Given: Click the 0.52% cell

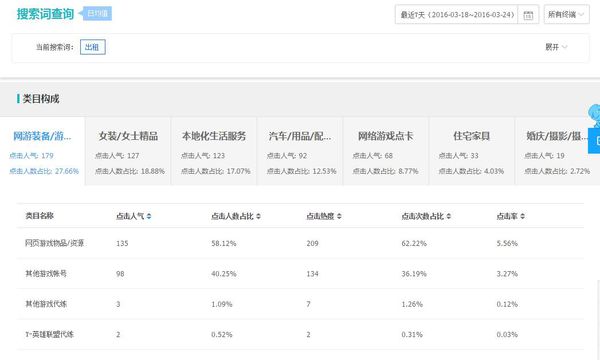Looking at the screenshot, I should coord(222,334).
